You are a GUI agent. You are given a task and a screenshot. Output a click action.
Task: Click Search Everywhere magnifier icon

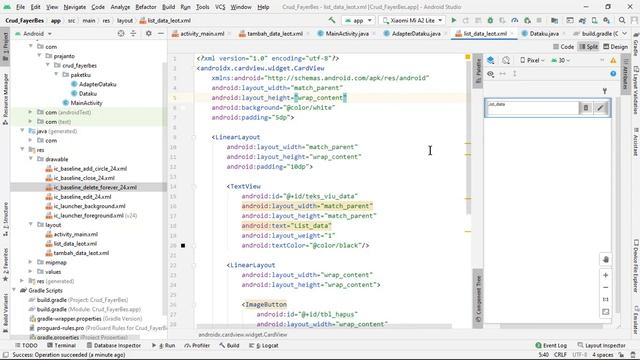[622, 20]
